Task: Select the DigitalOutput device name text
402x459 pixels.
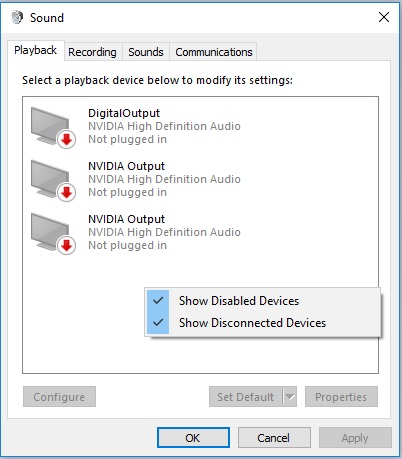Action: point(124,113)
